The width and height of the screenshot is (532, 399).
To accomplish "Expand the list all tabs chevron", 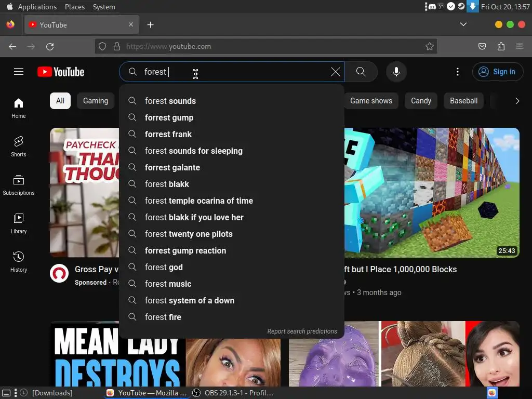I will 463,24.
